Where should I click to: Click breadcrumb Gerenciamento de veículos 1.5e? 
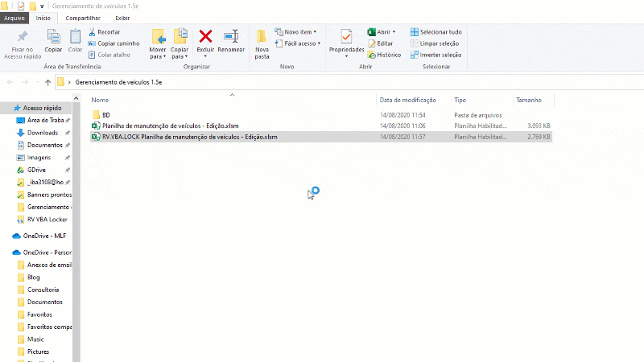[118, 83]
